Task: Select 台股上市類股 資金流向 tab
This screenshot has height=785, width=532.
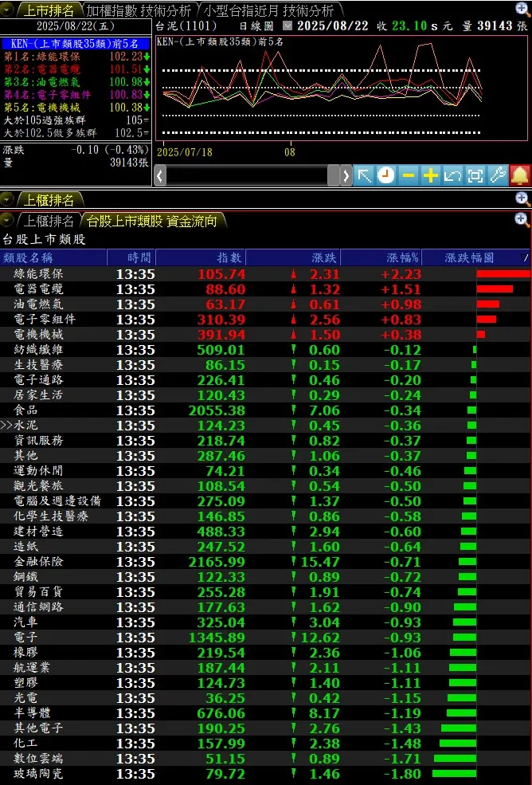Action: pos(151,220)
